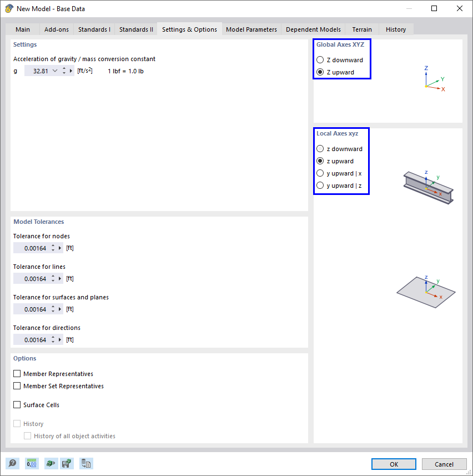Click History of all object activities checkbox

click(x=27, y=436)
